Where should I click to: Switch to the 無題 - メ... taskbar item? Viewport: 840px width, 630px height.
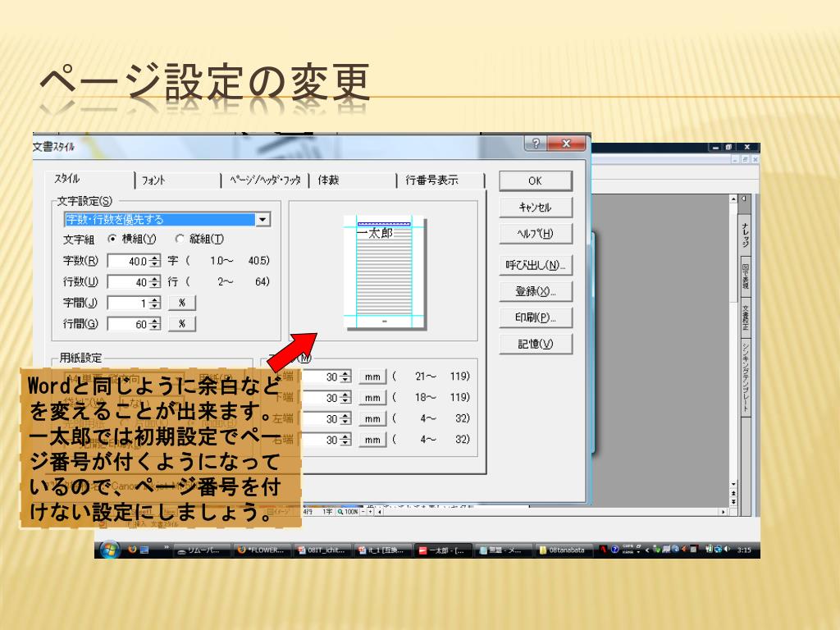tap(503, 550)
